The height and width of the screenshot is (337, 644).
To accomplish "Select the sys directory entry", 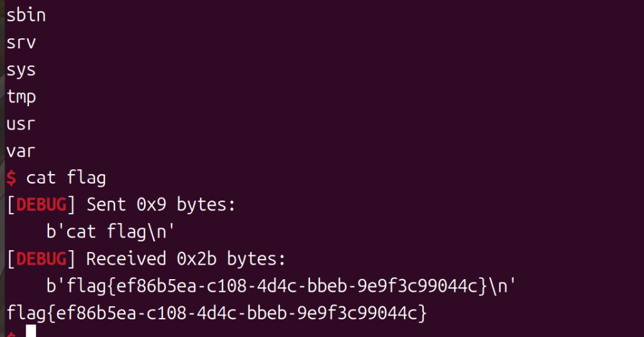I will click(x=21, y=70).
